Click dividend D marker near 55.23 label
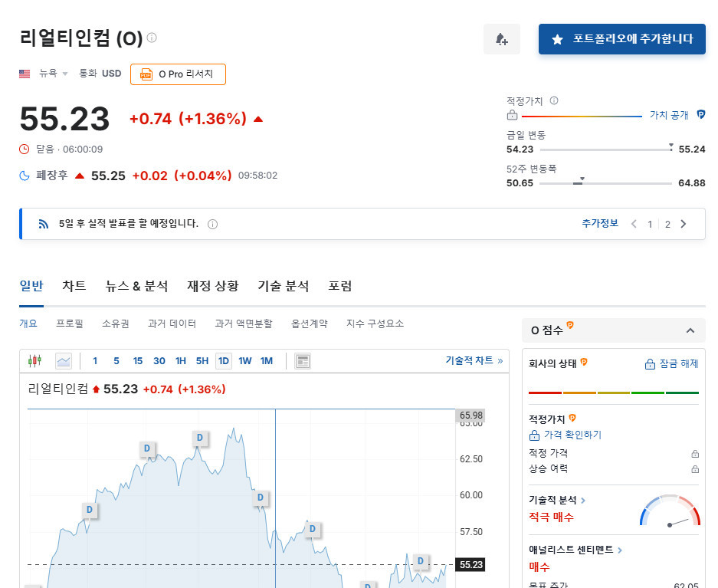The width and height of the screenshot is (718, 588). click(421, 560)
